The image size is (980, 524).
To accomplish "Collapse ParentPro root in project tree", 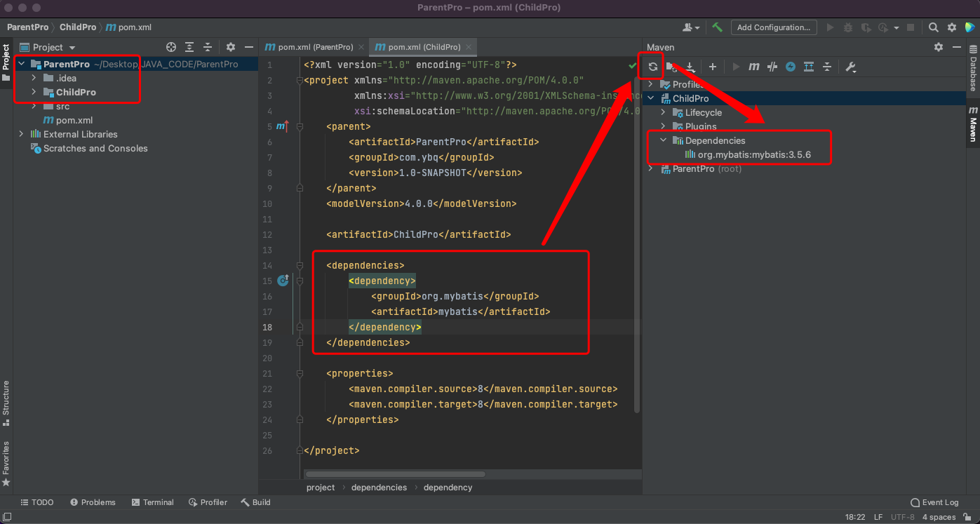I will point(22,64).
